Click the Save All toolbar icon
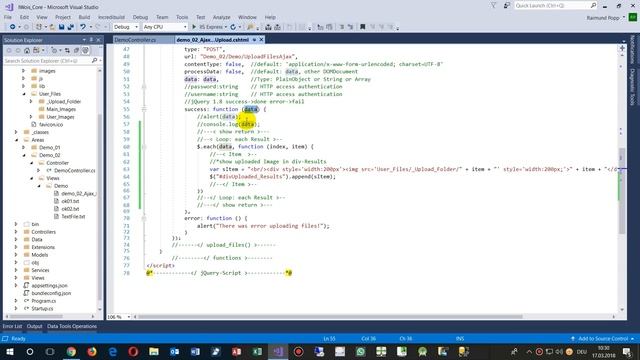Viewport: 640px width, 360px height. 70,27
